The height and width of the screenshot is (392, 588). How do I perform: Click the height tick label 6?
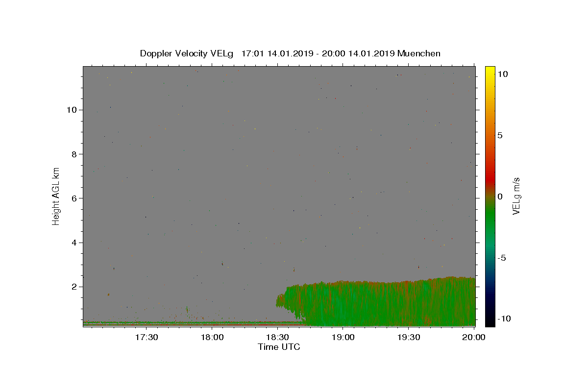pyautogui.click(x=74, y=198)
